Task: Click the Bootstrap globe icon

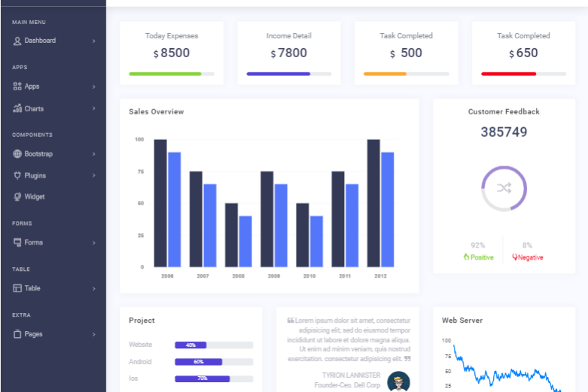Action: tap(17, 154)
